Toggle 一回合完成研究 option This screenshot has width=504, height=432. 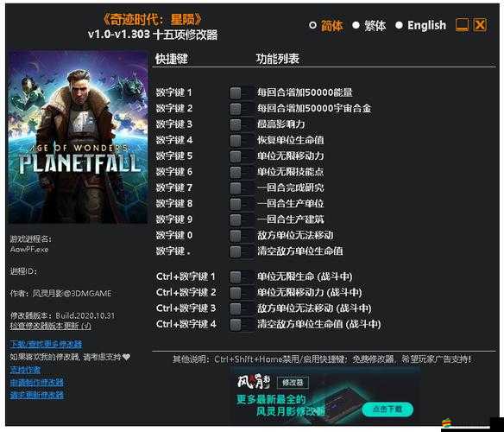tap(242, 188)
